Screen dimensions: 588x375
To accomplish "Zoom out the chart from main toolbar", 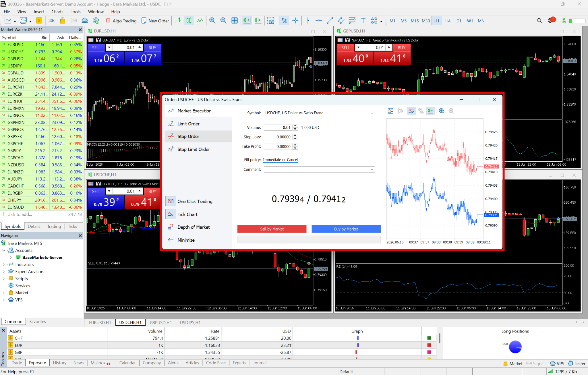I will [x=223, y=21].
